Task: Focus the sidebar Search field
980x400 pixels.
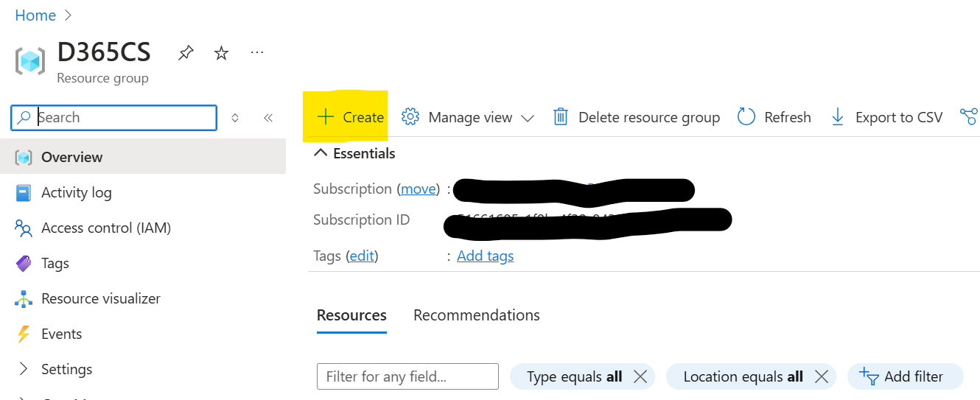Action: coord(114,118)
